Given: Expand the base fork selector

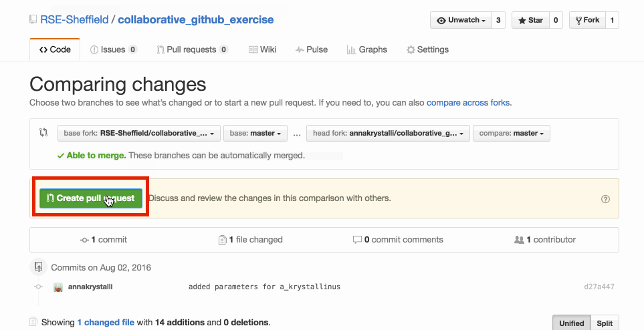Looking at the screenshot, I should coord(139,134).
